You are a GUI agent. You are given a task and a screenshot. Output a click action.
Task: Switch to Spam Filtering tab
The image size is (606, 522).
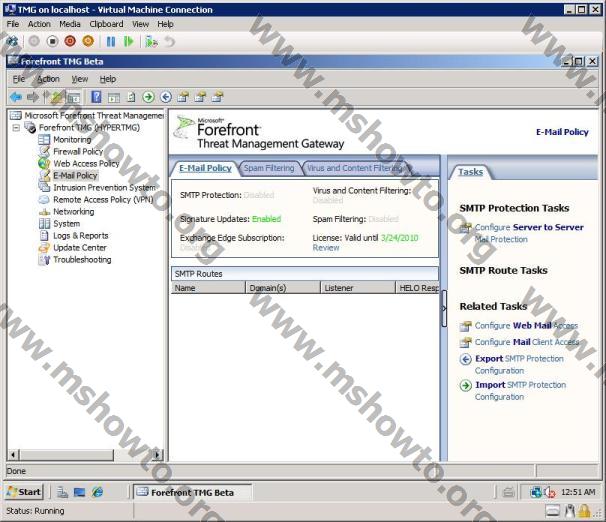[x=269, y=168]
